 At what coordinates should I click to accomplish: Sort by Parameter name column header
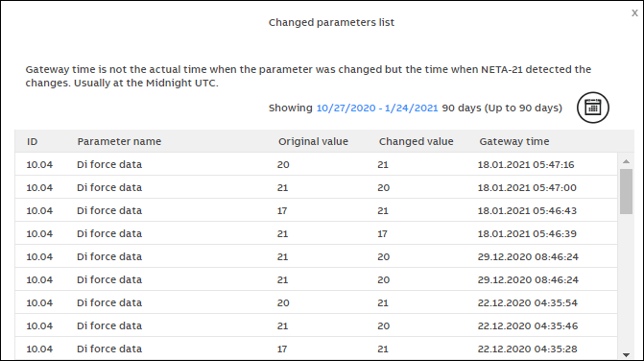[119, 142]
